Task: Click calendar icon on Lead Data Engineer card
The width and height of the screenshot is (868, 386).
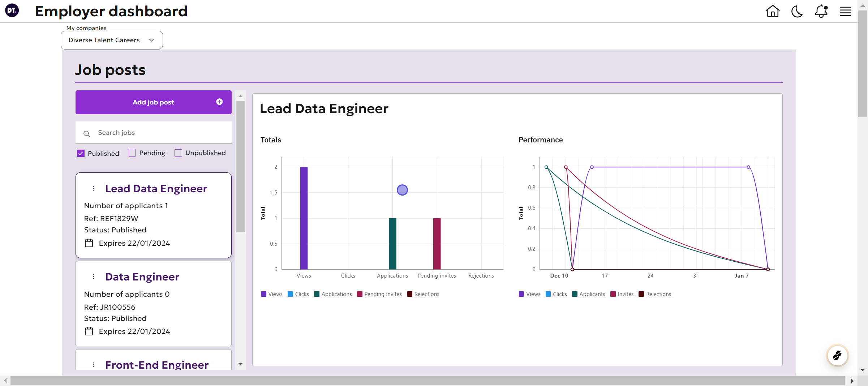Action: tap(89, 243)
